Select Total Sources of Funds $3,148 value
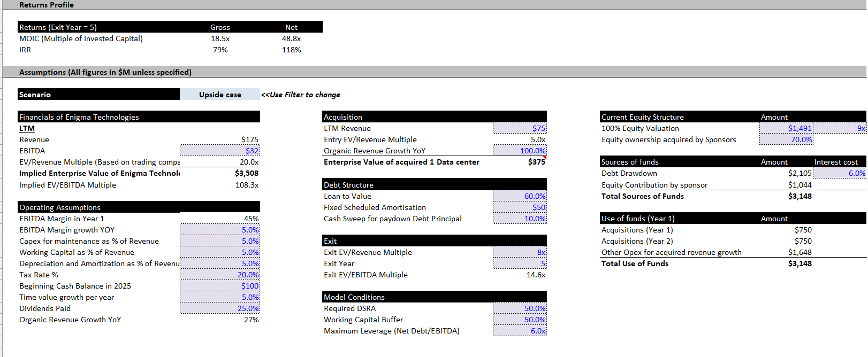This screenshot has height=357, width=868. click(800, 196)
